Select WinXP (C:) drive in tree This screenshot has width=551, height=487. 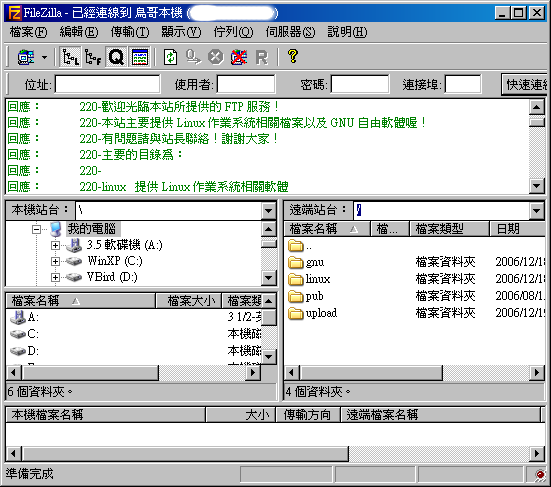coord(115,261)
